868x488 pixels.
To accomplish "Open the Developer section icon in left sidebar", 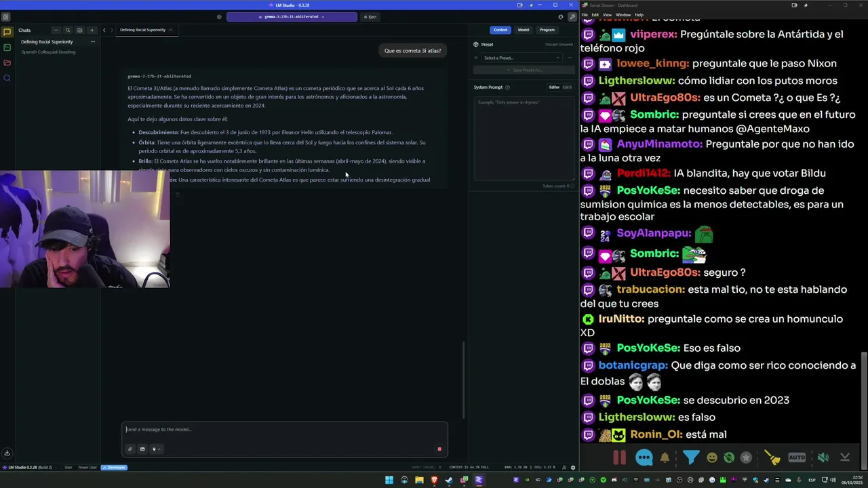I will pos(7,47).
